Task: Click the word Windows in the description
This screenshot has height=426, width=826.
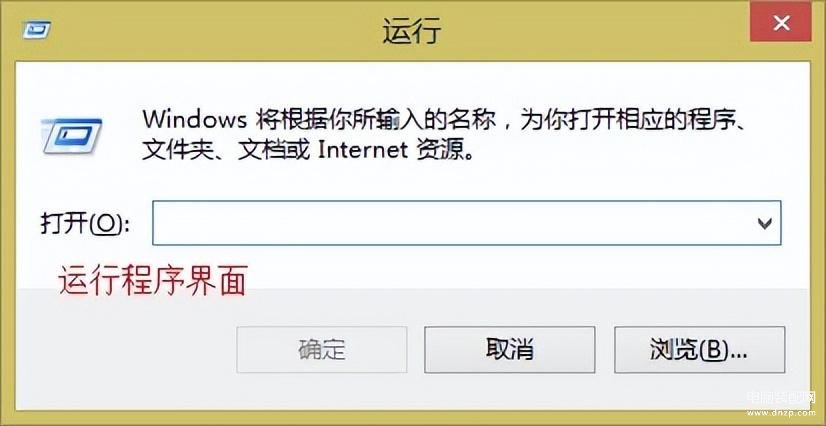Action: pyautogui.click(x=194, y=121)
